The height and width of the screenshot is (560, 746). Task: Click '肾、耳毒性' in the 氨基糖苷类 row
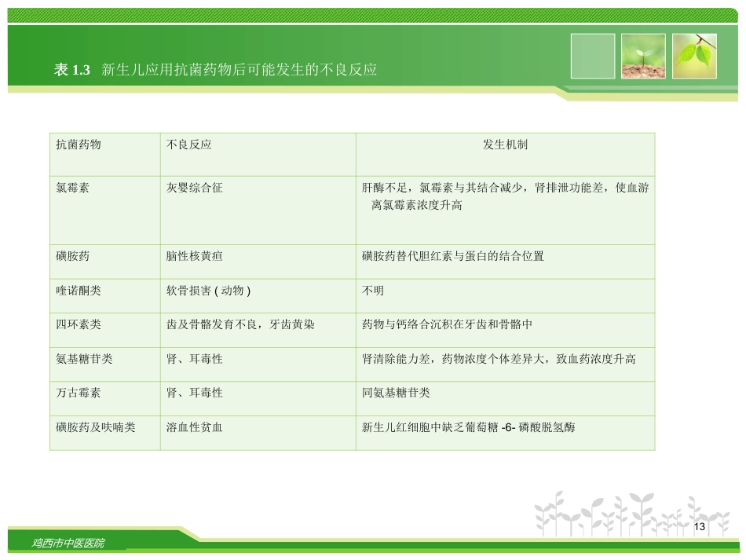pyautogui.click(x=195, y=359)
